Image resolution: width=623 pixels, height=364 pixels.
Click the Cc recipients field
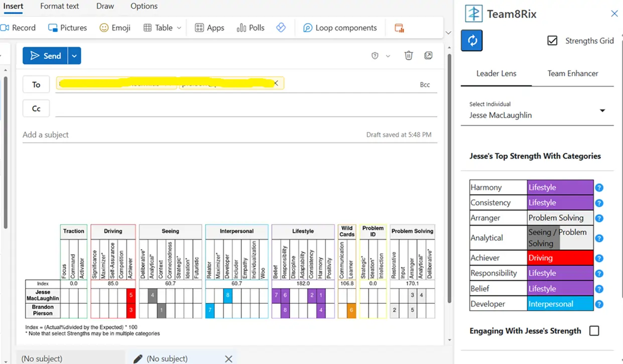[x=246, y=108]
